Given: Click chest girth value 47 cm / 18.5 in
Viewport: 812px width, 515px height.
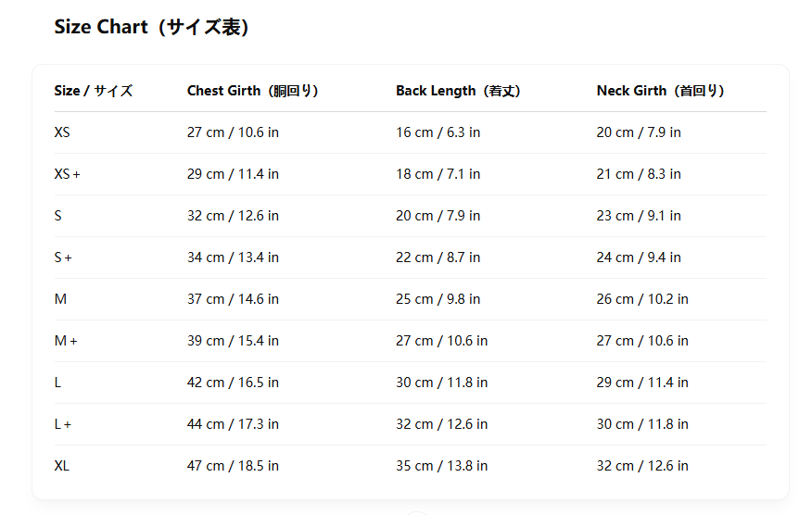Looking at the screenshot, I should click(x=233, y=466).
